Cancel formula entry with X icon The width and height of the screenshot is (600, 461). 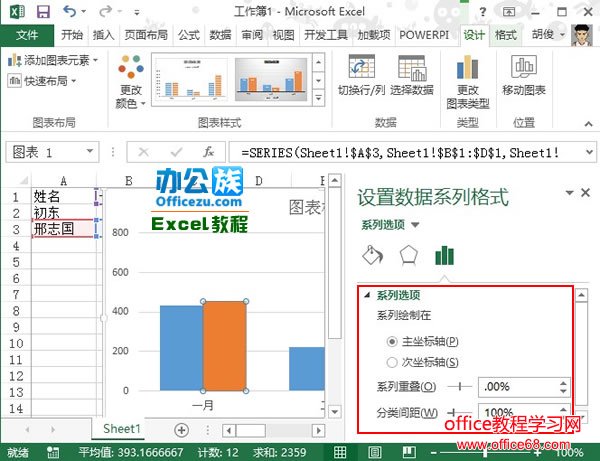144,152
